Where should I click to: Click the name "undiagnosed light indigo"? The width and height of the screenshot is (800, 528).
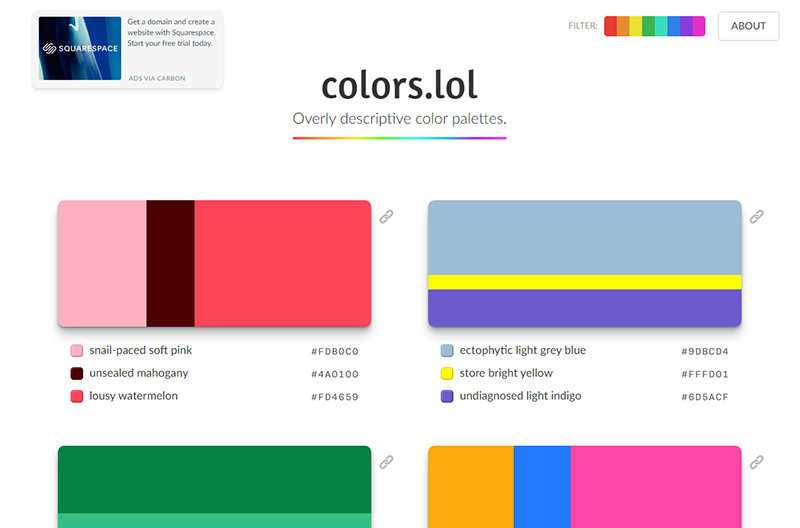click(520, 396)
